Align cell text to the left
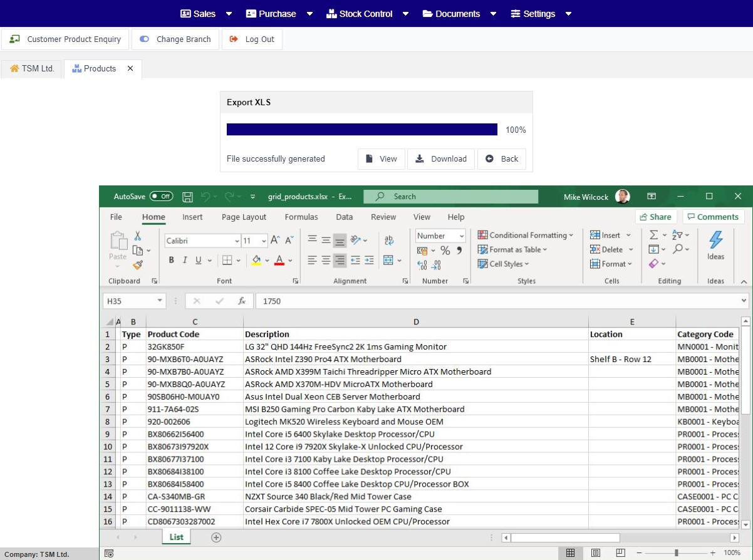Viewport: 753px width, 560px height. tap(312, 261)
